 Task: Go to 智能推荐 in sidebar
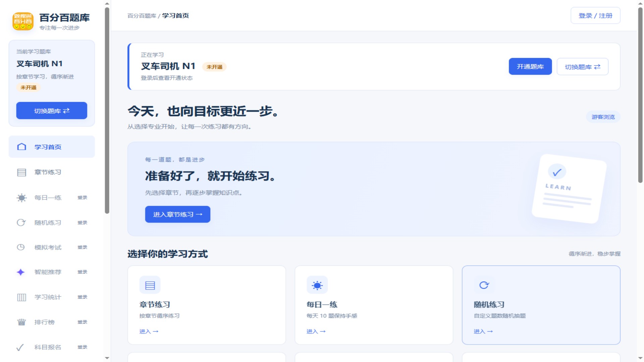click(52, 272)
